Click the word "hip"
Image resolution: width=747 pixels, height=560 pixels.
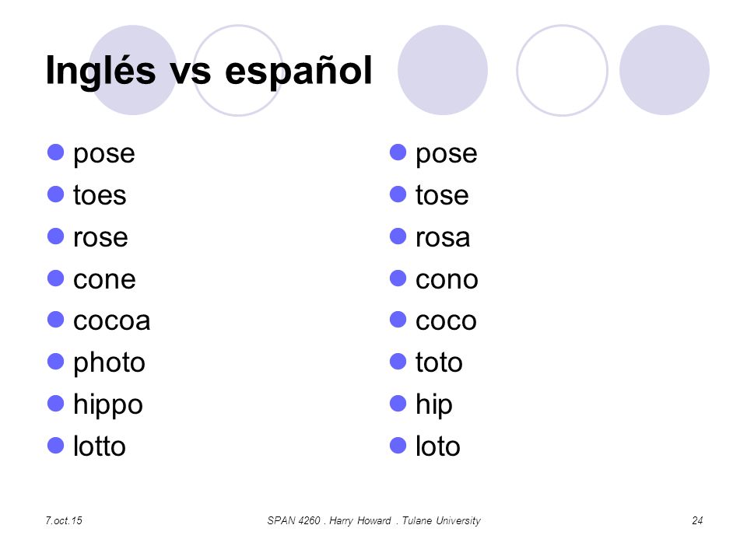[x=433, y=405]
